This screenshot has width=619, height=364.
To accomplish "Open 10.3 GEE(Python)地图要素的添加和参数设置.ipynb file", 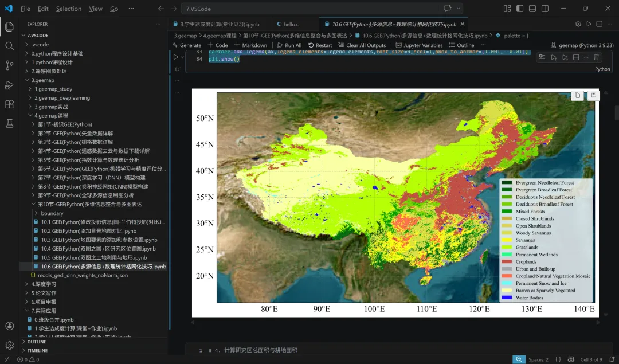I will click(x=99, y=240).
